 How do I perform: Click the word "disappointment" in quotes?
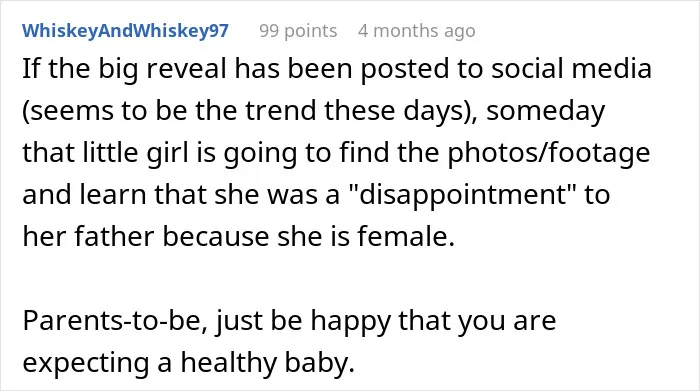[460, 195]
